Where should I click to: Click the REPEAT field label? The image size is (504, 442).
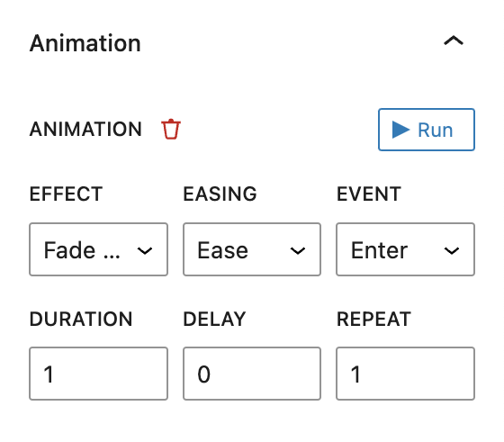pos(373,319)
